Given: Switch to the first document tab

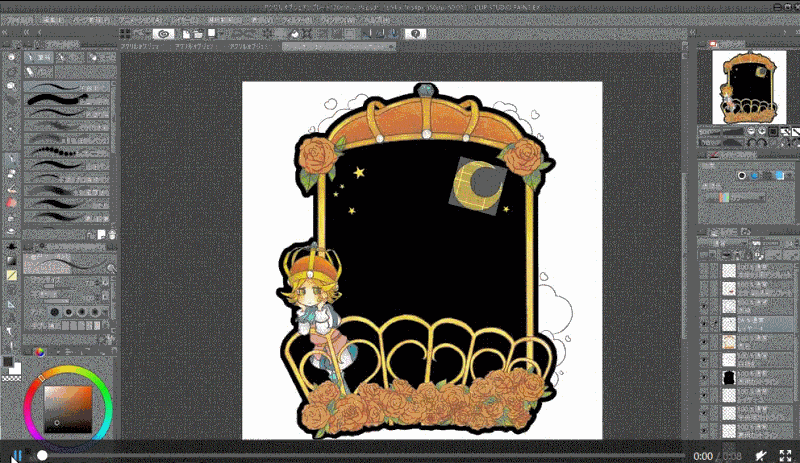Looking at the screenshot, I should click(142, 46).
